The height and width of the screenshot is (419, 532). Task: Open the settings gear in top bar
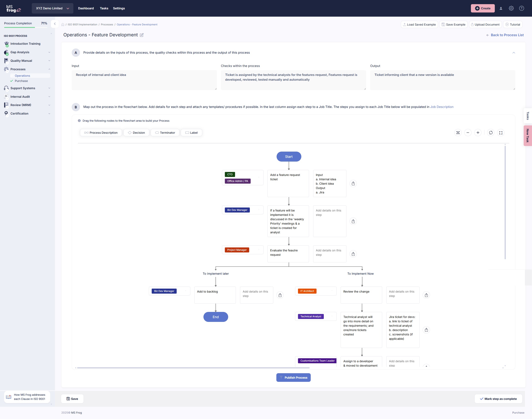[511, 8]
